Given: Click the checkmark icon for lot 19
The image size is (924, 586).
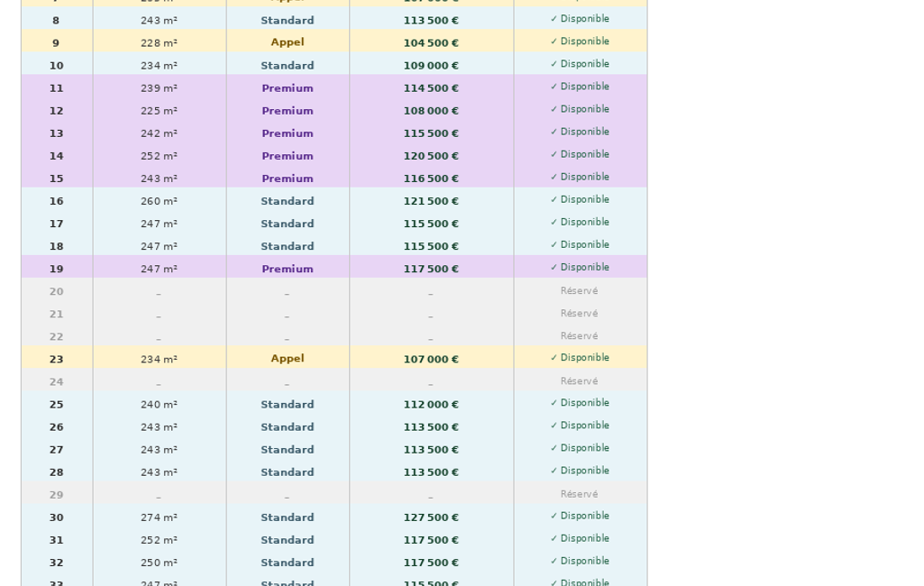Looking at the screenshot, I should (553, 268).
